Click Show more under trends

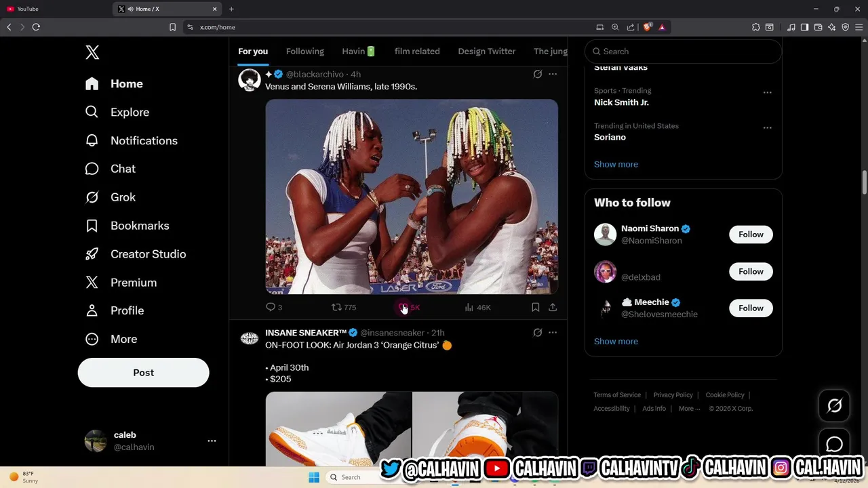coord(616,164)
